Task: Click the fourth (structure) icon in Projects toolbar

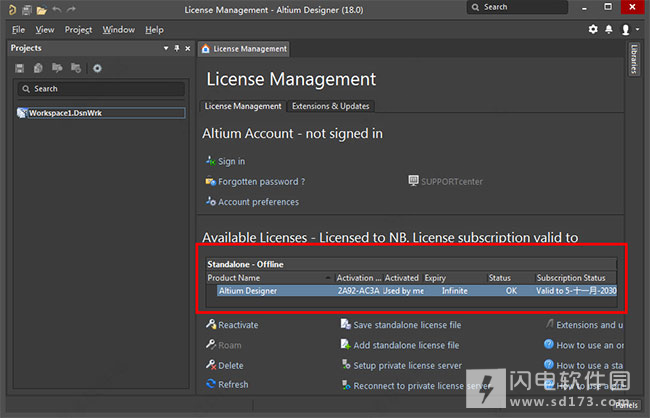Action: pyautogui.click(x=76, y=68)
